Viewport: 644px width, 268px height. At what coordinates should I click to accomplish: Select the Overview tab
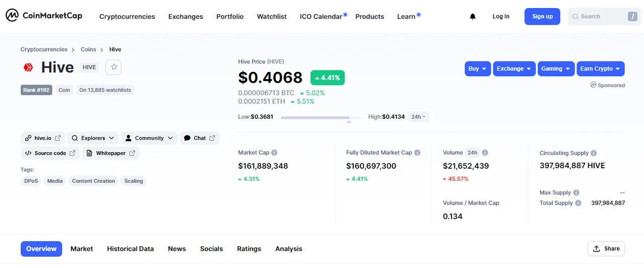[x=41, y=249]
